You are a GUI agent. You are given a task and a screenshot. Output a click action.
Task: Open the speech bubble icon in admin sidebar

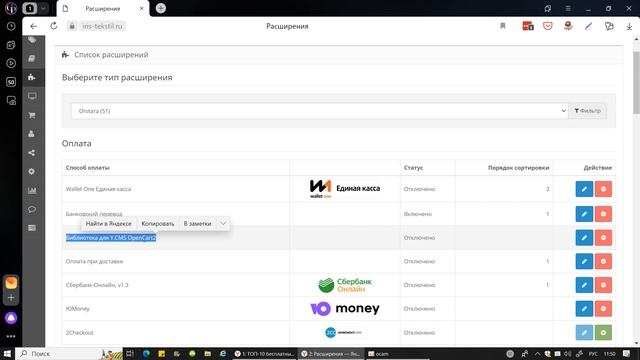pyautogui.click(x=32, y=209)
